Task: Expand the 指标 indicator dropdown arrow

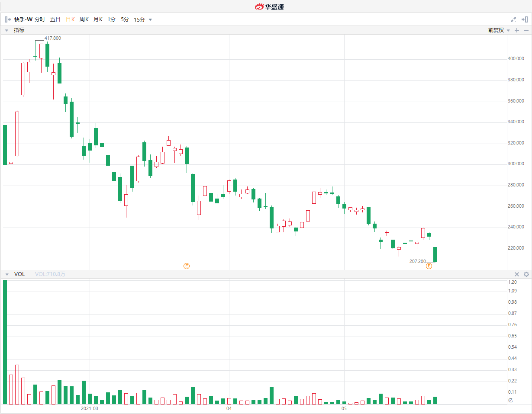Action: (x=6, y=30)
